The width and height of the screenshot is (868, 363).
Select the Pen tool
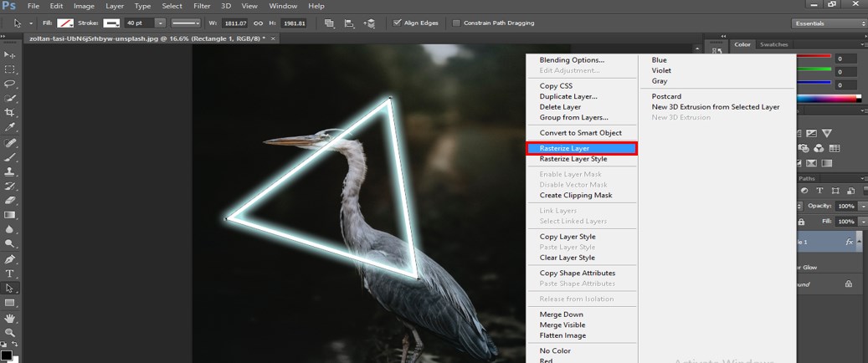pyautogui.click(x=9, y=259)
